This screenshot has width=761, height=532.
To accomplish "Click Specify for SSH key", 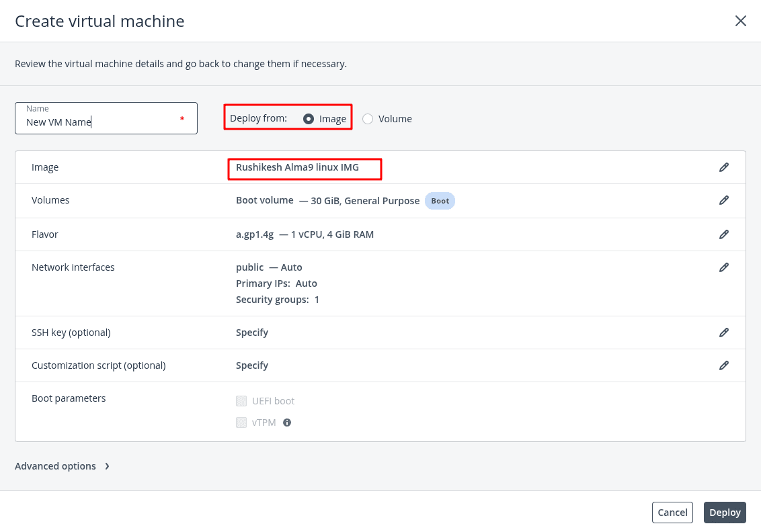I will point(252,332).
